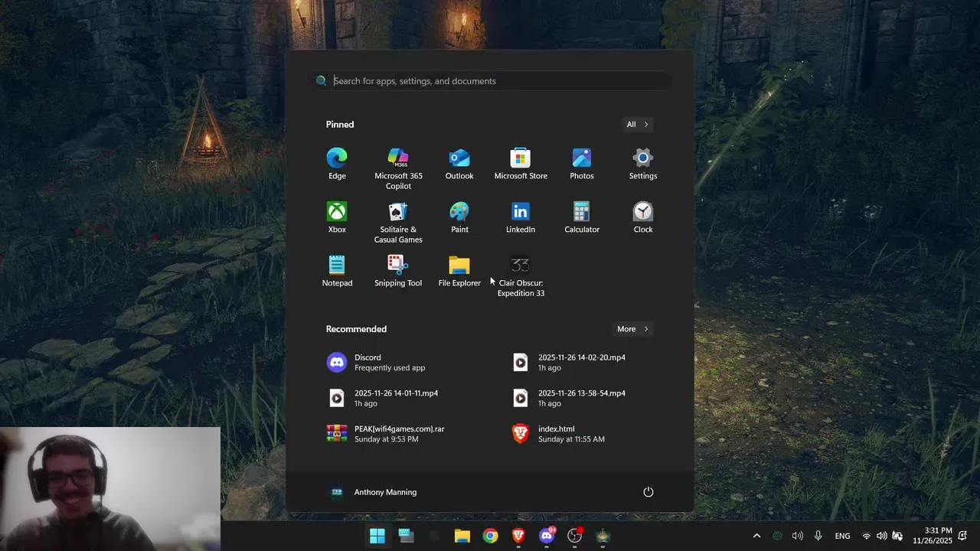Image resolution: width=980 pixels, height=551 pixels.
Task: Open Google Chrome from the taskbar
Action: (491, 536)
